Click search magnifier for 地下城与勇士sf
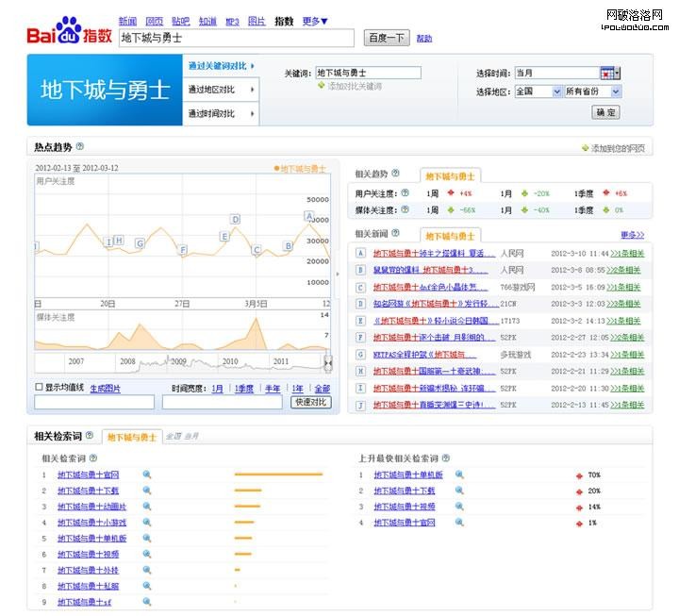 [x=147, y=601]
